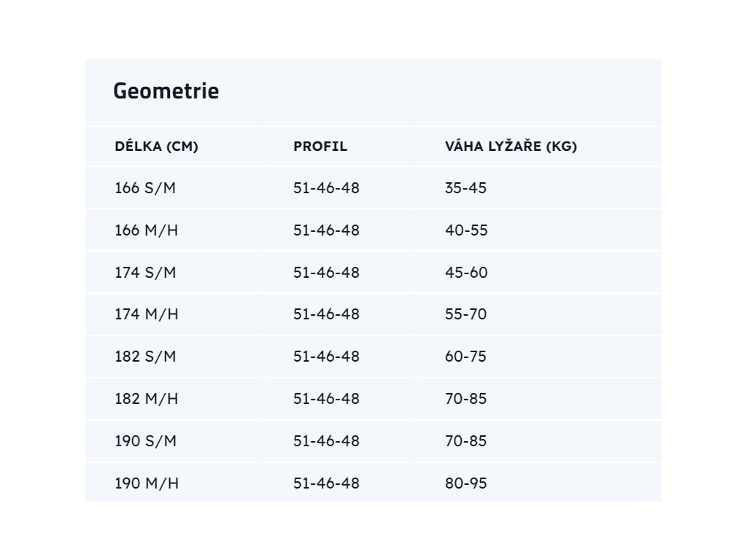
Task: Click the 80-95 skier weight value
Action: (465, 483)
